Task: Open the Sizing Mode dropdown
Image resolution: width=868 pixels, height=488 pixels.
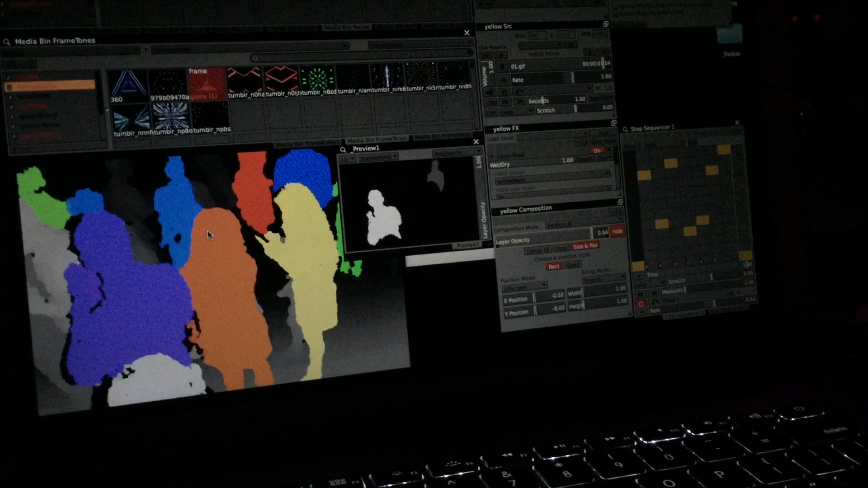Action: click(604, 279)
